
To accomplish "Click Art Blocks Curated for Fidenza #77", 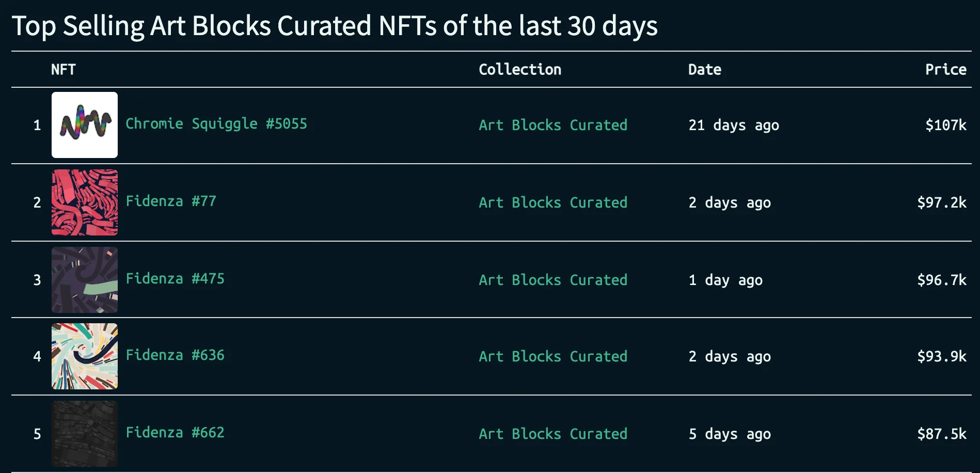I will click(x=553, y=202).
